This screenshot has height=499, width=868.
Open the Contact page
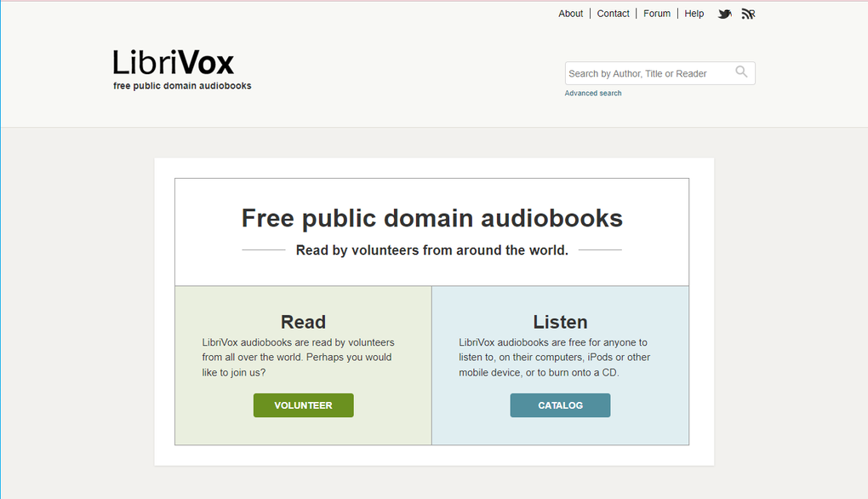click(613, 14)
